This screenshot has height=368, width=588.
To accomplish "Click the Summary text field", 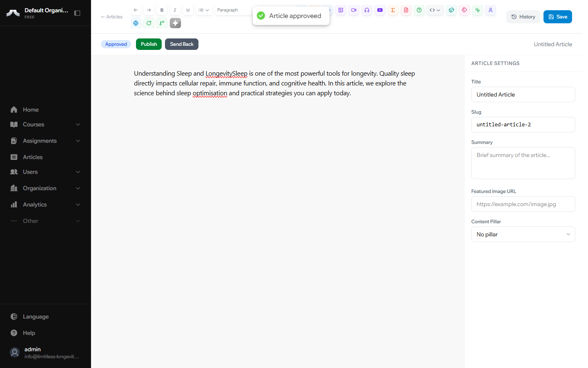I will [523, 163].
